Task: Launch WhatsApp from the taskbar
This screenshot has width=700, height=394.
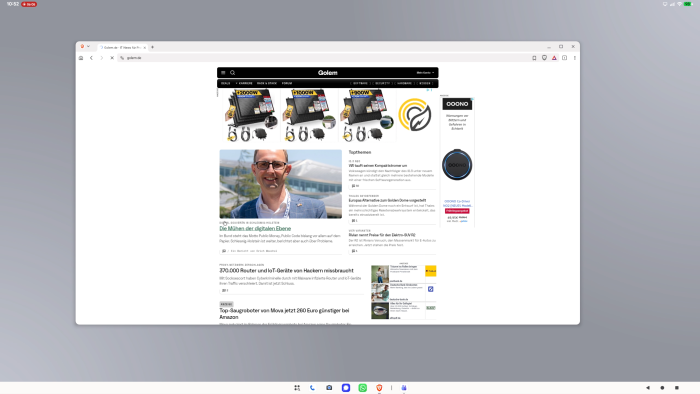Action: point(362,388)
